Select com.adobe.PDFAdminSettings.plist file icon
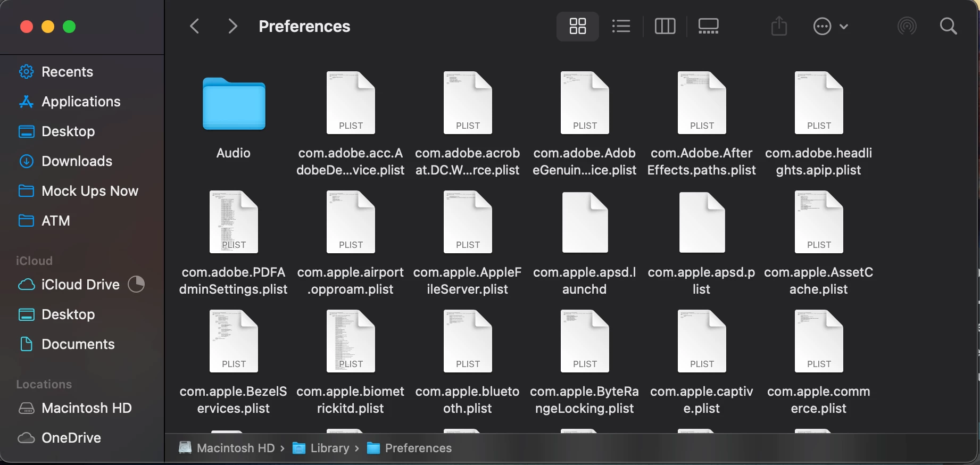 point(234,222)
